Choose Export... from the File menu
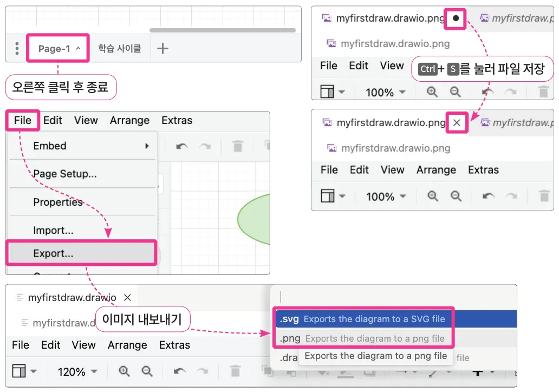This screenshot has height=392, width=559. tap(82, 253)
